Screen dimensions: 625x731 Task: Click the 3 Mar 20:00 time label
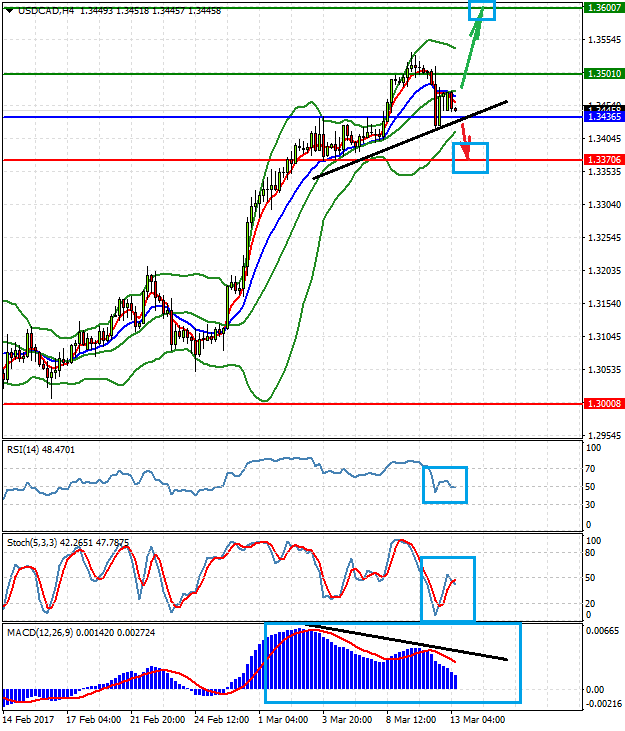pos(347,720)
